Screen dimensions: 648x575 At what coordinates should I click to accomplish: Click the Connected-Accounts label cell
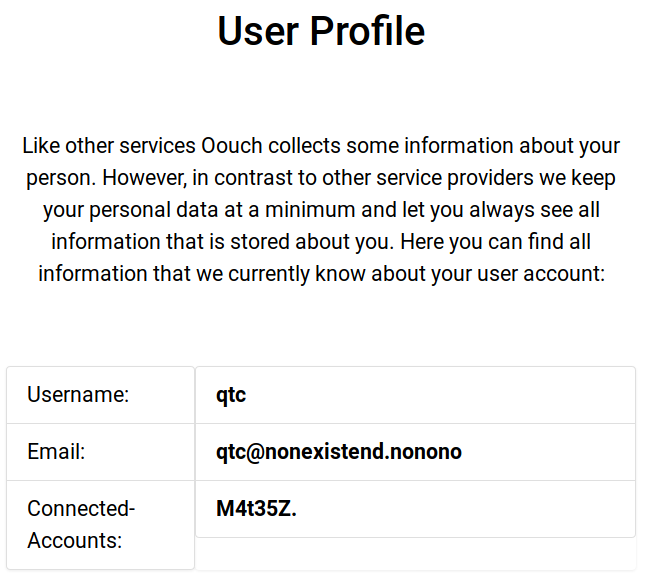(x=100, y=524)
